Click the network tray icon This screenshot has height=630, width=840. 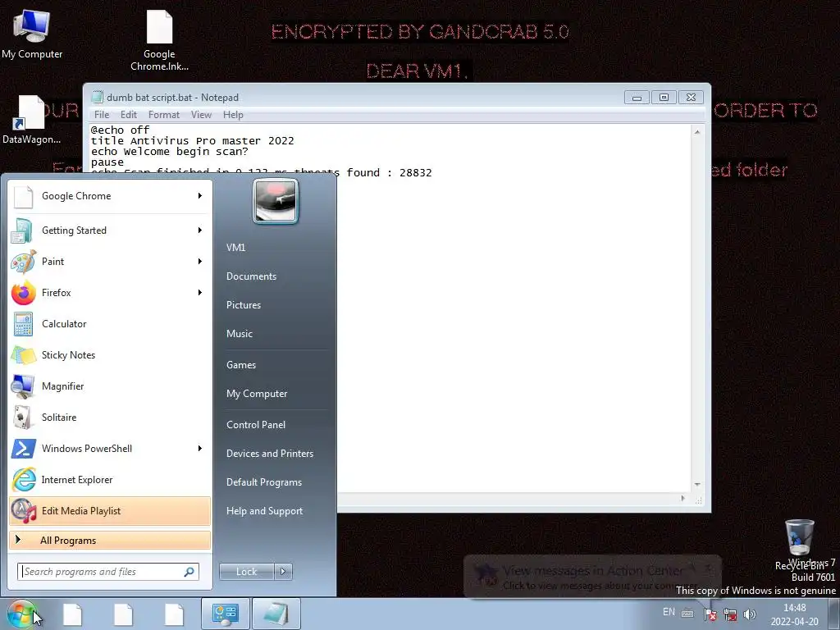(x=729, y=614)
